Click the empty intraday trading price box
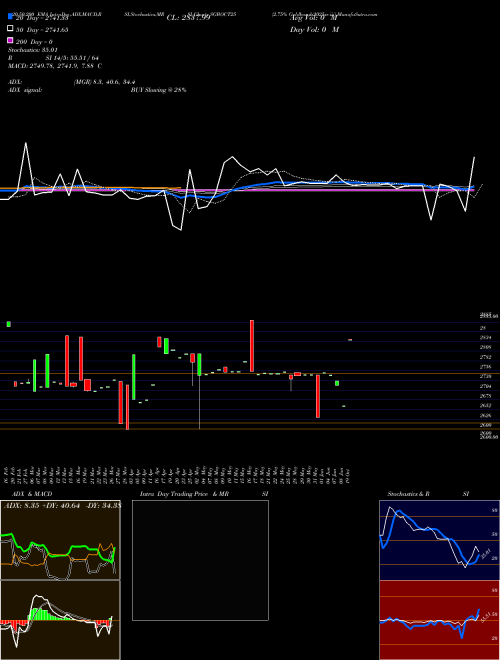 [x=200, y=560]
